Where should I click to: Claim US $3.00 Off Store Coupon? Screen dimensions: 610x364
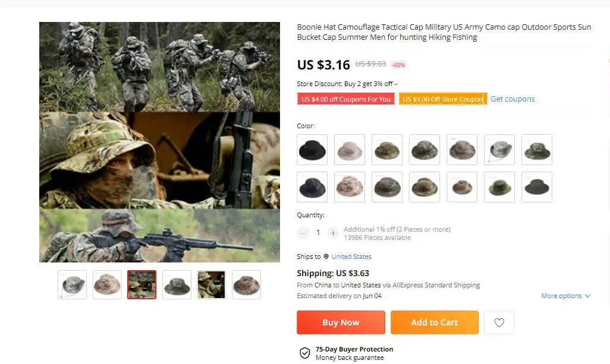click(x=443, y=99)
